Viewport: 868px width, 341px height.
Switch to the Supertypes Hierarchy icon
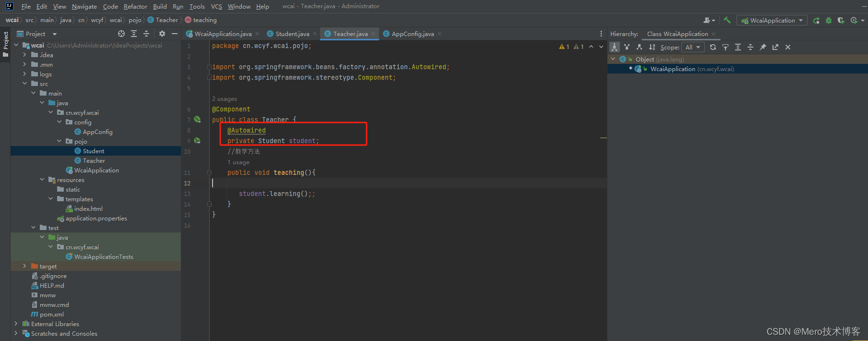coord(627,47)
